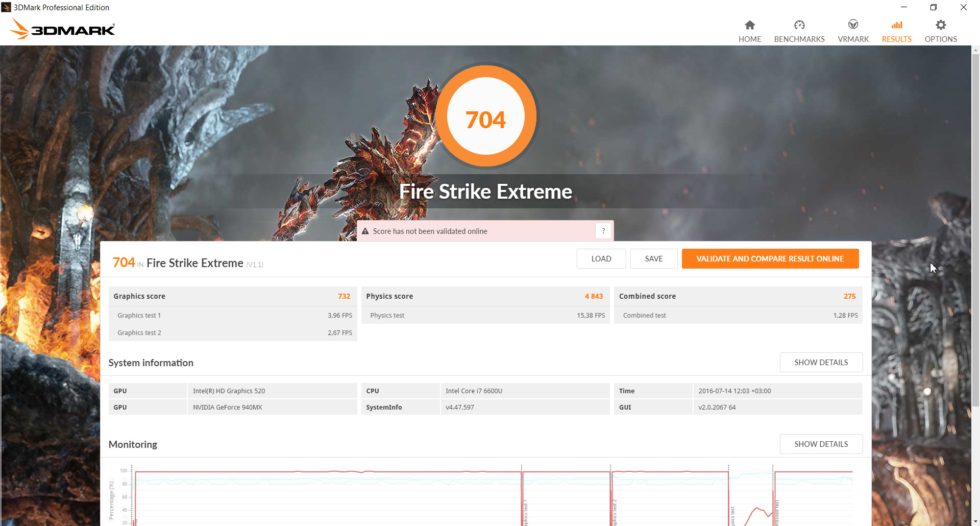Click the warning triangle icon in validation banner
This screenshot has height=526, width=980.
pyautogui.click(x=365, y=231)
